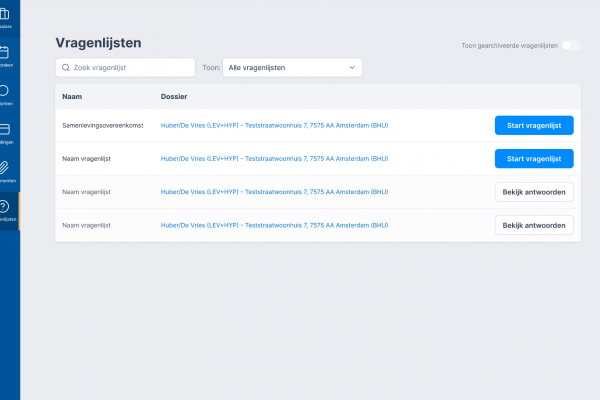Open Documenten paperclip icon
Image resolution: width=600 pixels, height=400 pixels.
5,169
